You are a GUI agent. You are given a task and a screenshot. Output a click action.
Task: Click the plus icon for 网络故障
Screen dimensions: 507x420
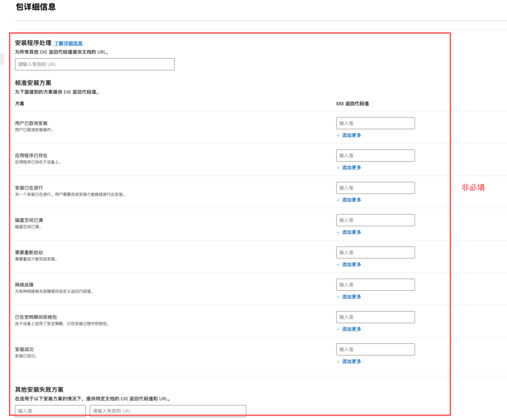[x=338, y=297]
